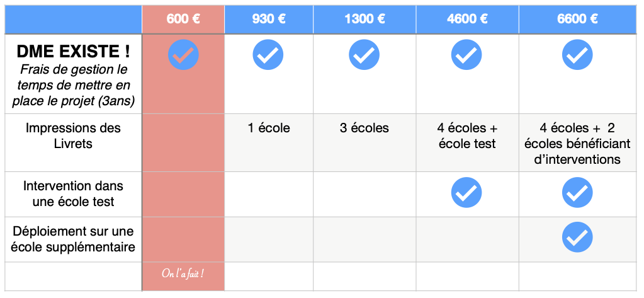Click école test intervention checkmark under 6600 €
Viewport: 644px width, 298px height.
[x=577, y=192]
